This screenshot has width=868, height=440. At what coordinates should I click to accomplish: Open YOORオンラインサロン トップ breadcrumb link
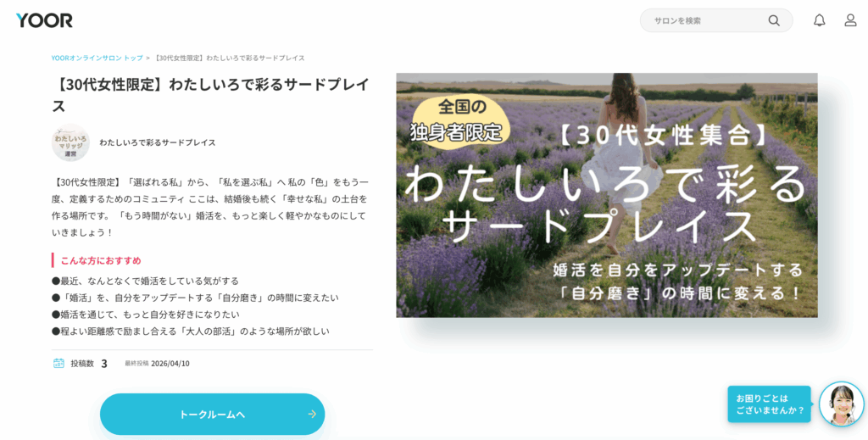point(97,58)
